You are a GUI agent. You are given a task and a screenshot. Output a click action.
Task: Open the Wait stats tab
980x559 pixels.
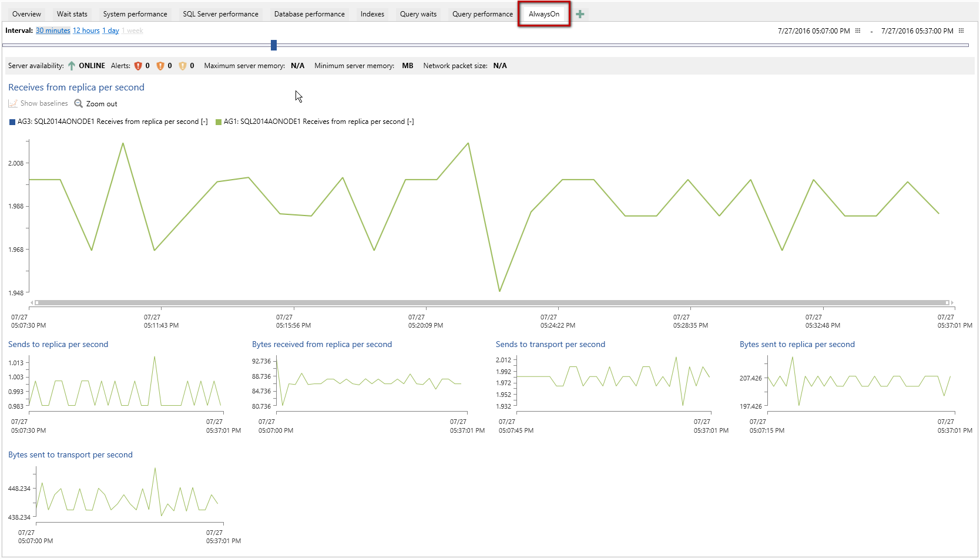71,14
